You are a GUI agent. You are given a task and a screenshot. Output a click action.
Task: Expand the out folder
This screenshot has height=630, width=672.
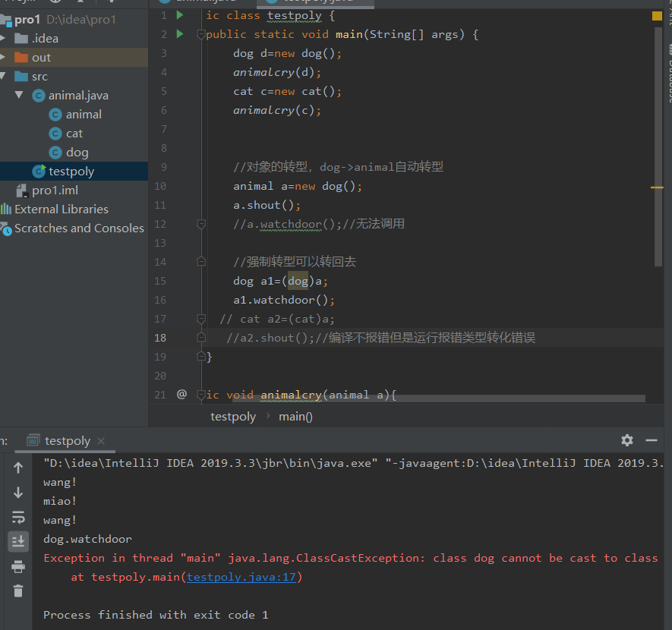pos(3,57)
